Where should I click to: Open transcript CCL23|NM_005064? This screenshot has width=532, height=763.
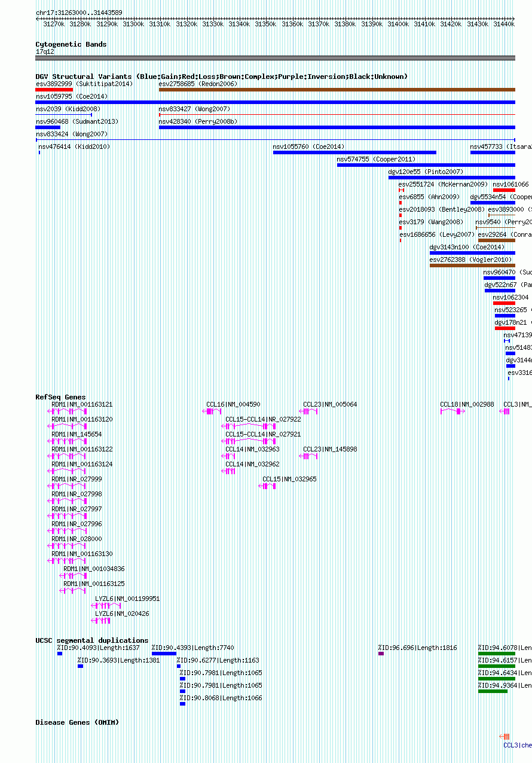[x=330, y=404]
